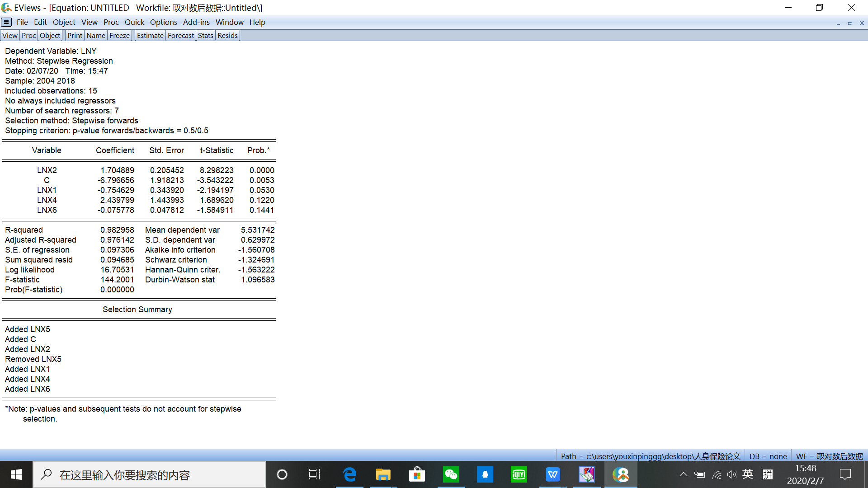Click the Forecast toolbar button
The image size is (868, 488).
point(180,36)
